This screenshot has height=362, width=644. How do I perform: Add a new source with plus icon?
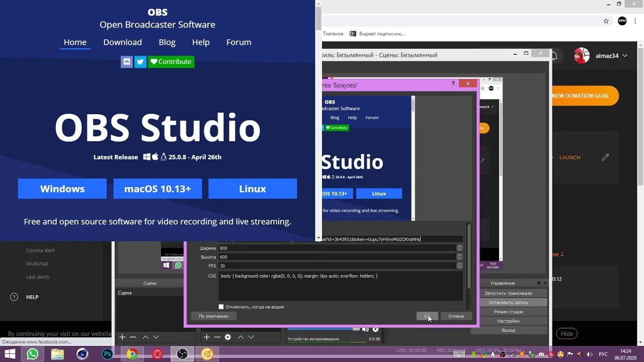206,337
